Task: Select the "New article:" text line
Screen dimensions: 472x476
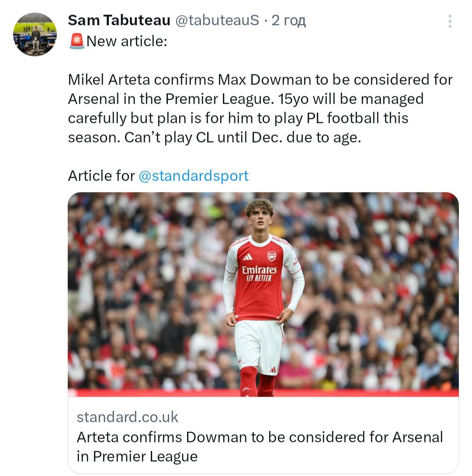Action: [x=127, y=42]
